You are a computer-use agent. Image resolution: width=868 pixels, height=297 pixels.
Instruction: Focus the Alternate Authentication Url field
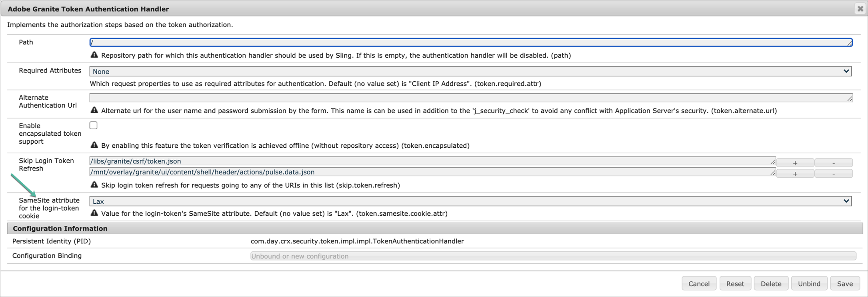pos(471,98)
